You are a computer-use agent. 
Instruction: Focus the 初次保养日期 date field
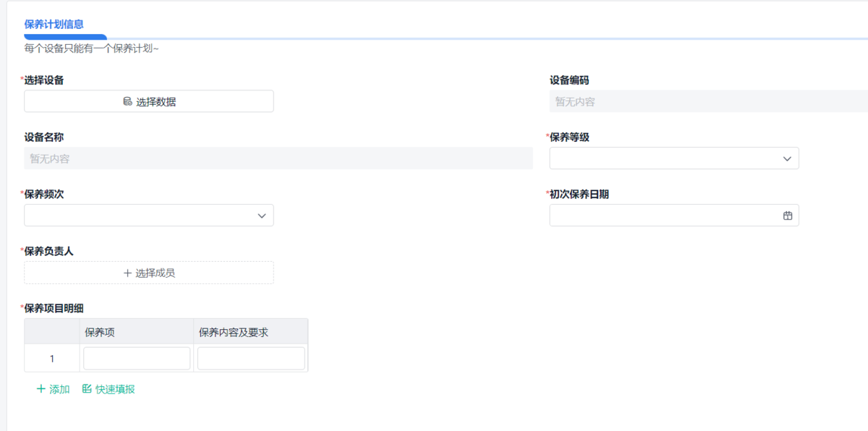click(x=674, y=215)
